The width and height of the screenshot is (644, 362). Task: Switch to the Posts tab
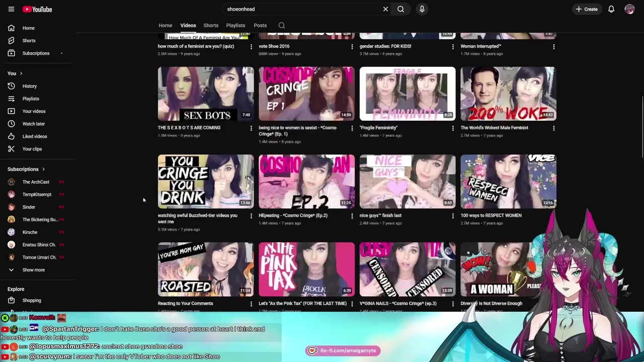tap(260, 25)
